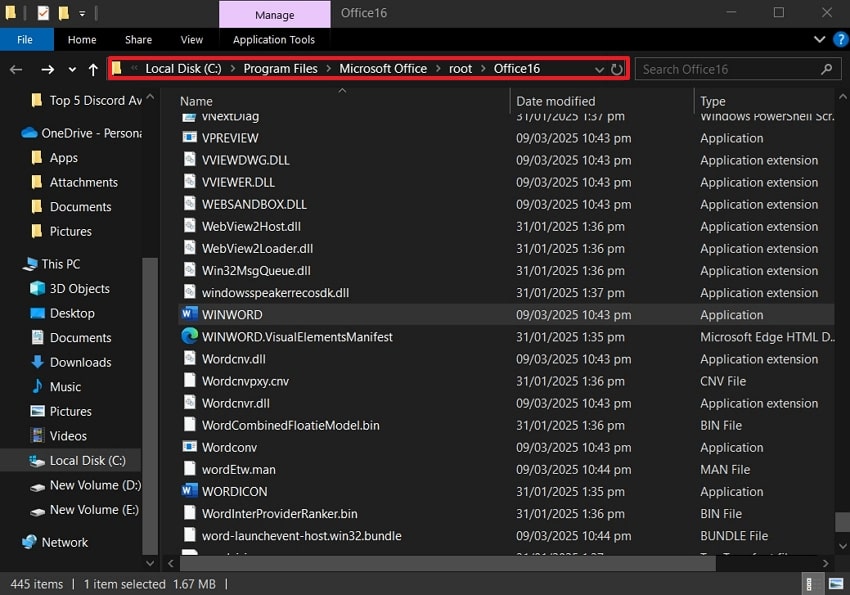Image resolution: width=850 pixels, height=595 pixels.
Task: Click Program Files in address path
Action: point(280,69)
